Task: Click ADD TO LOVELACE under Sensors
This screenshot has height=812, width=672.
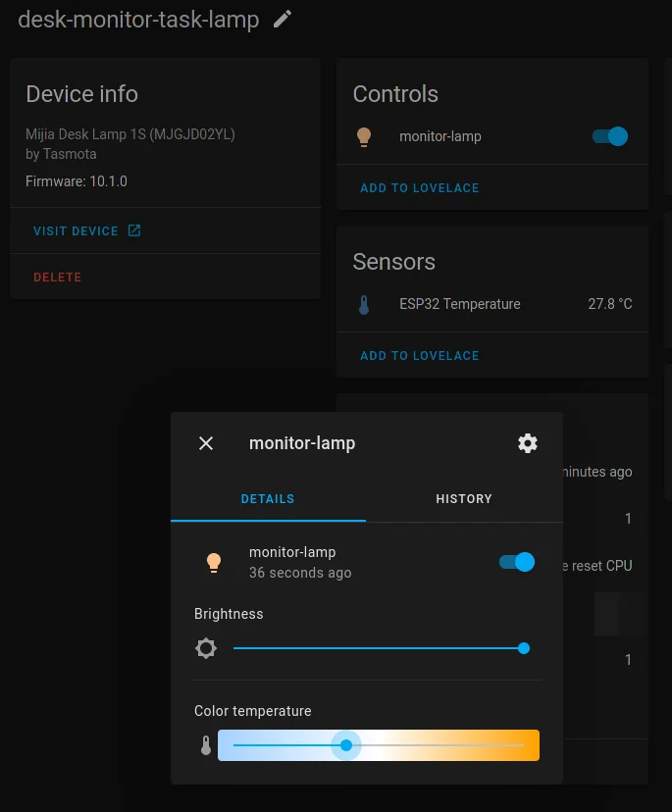Action: point(420,355)
